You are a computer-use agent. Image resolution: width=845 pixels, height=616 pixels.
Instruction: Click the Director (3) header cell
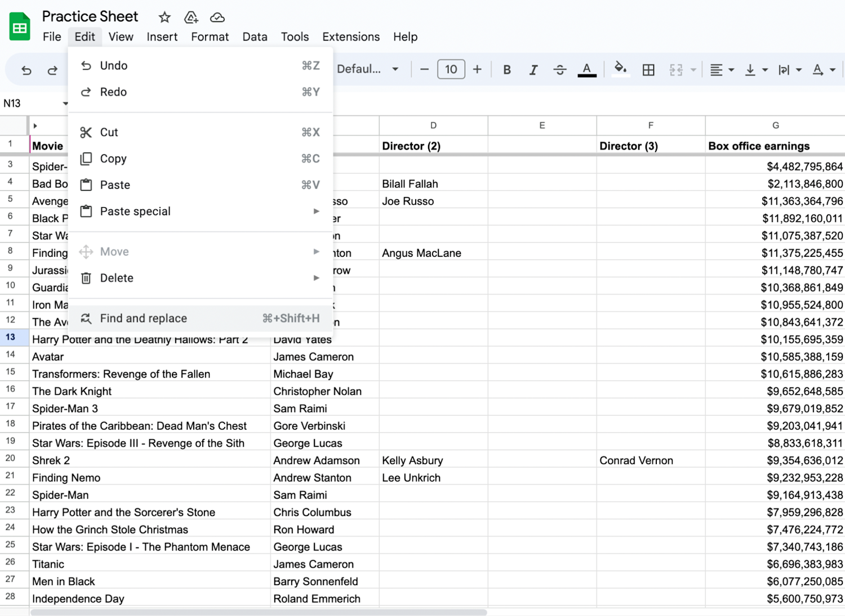[651, 145]
